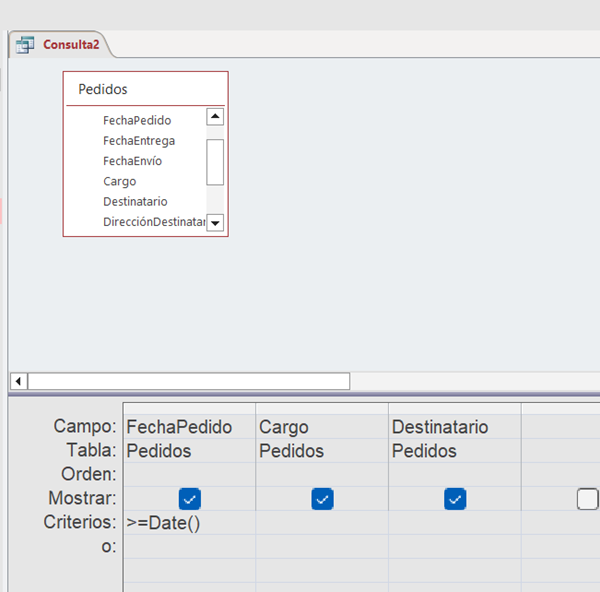The width and height of the screenshot is (600, 592).
Task: Enable Mostrar checkbox in empty fourth column
Action: [588, 498]
